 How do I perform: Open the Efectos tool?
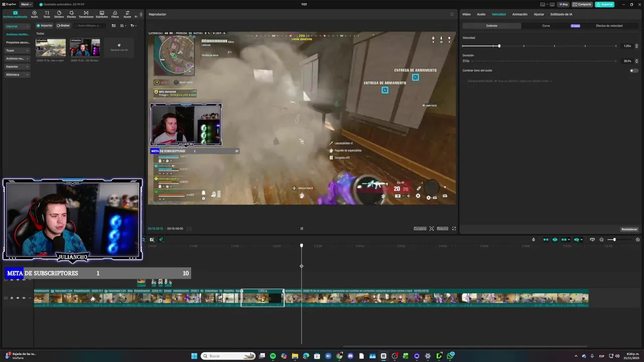click(71, 14)
